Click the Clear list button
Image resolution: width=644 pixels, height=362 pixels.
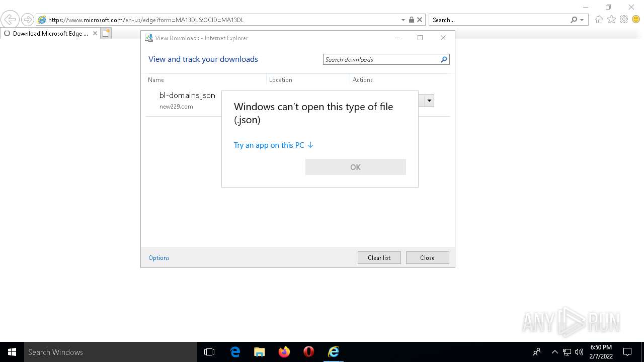point(379,257)
